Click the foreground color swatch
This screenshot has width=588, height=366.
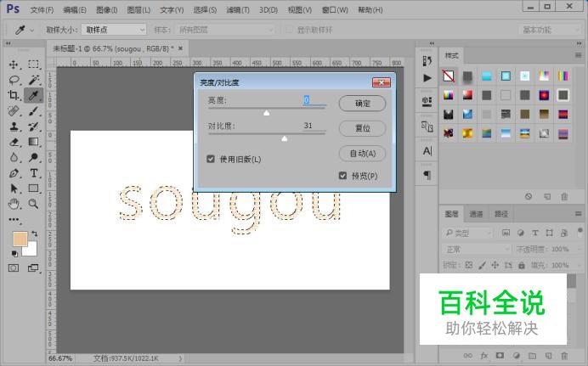coord(20,239)
